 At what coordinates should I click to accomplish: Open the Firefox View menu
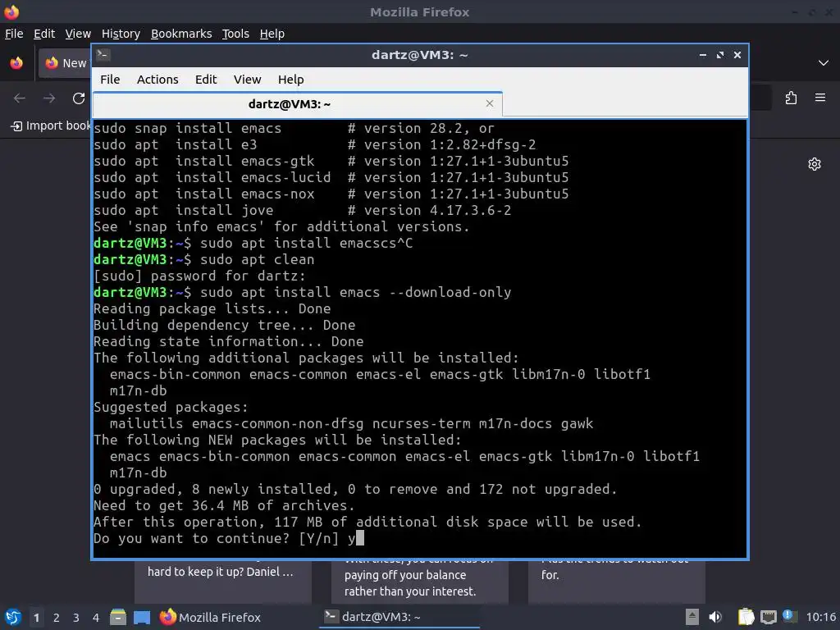[x=78, y=34]
